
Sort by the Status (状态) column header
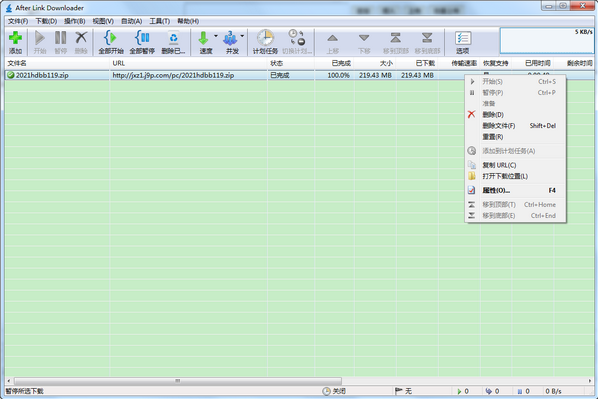tap(291, 63)
